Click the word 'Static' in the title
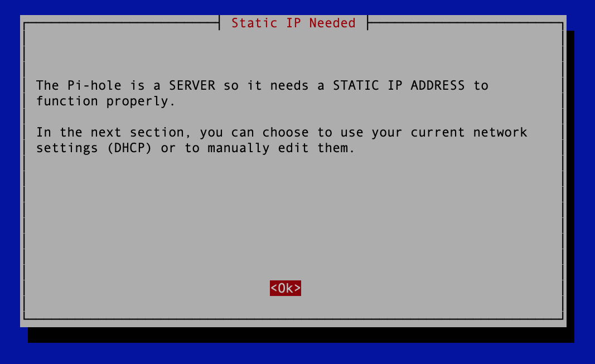The height and width of the screenshot is (364, 595). pos(254,23)
